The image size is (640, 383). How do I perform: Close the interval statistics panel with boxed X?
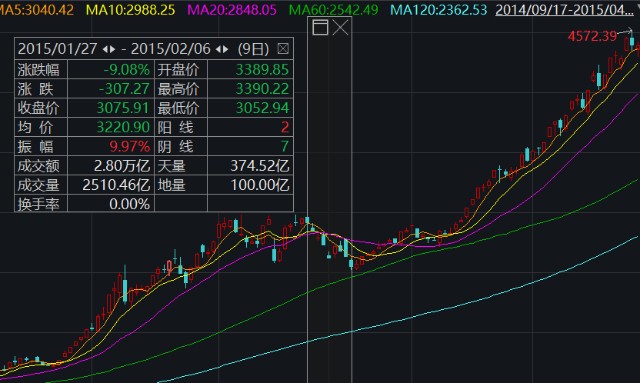pos(283,49)
